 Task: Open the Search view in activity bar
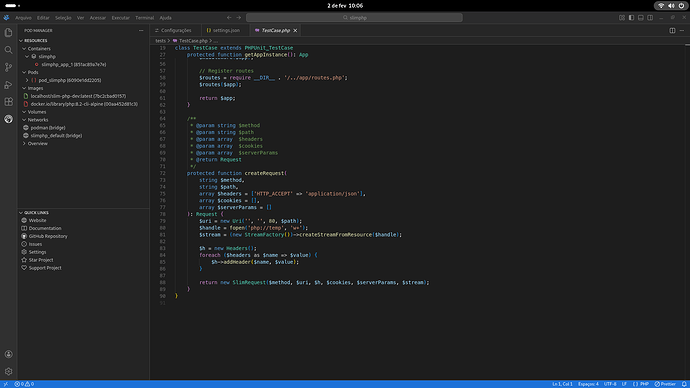click(8, 50)
